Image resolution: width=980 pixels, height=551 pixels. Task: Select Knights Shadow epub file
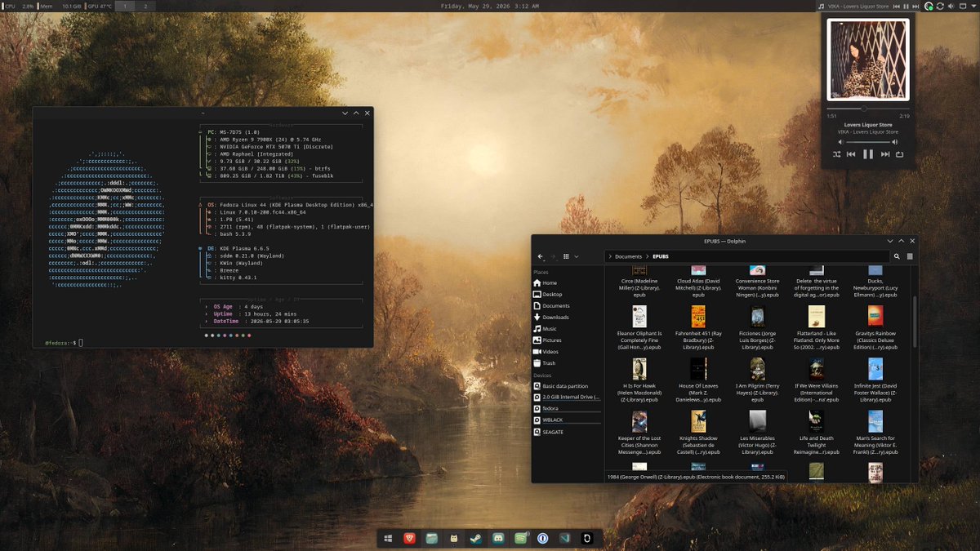point(698,433)
